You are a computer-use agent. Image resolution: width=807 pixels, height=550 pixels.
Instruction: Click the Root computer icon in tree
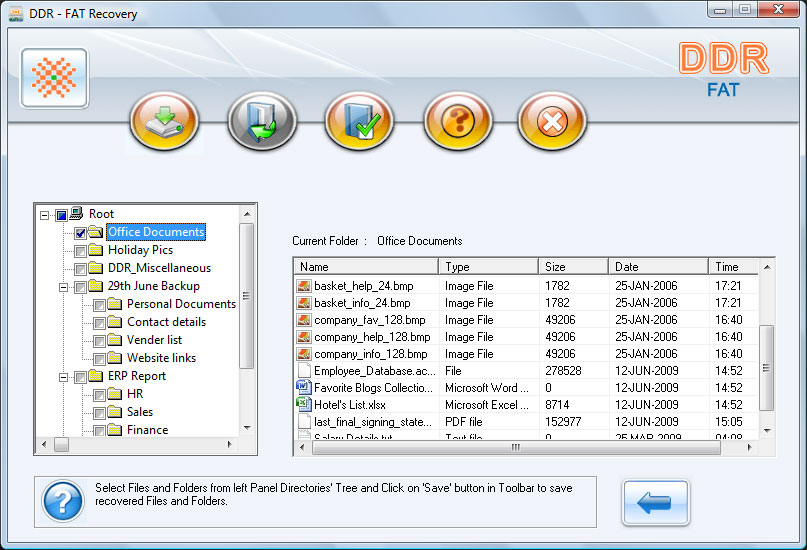click(x=76, y=213)
